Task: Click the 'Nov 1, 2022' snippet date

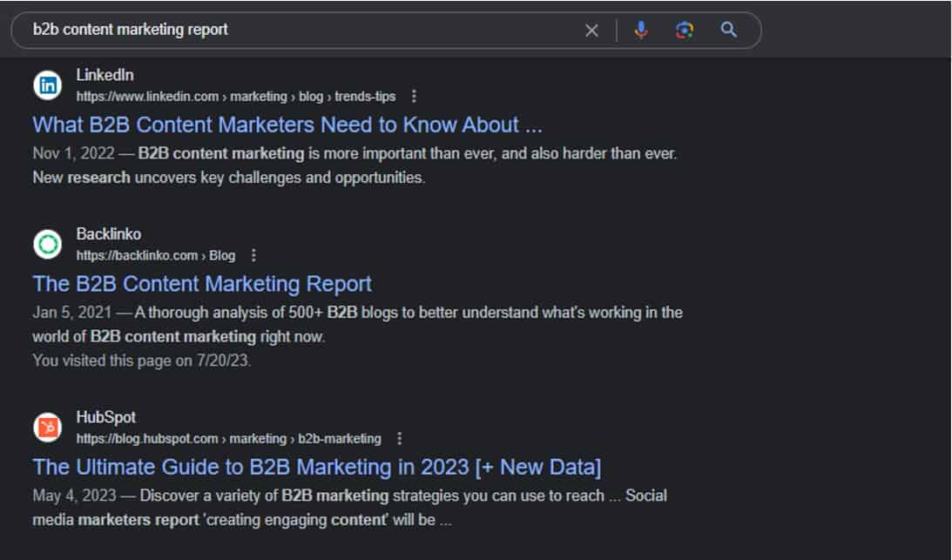Action: (73, 153)
